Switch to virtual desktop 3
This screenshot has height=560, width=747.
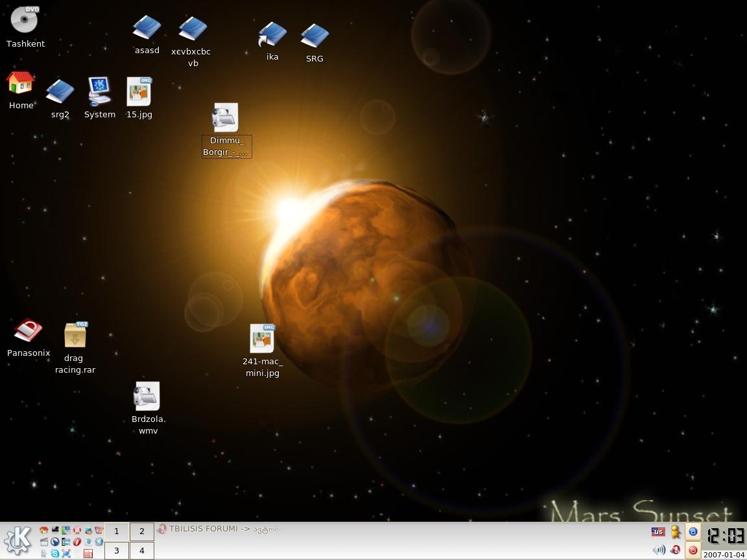coord(117,551)
